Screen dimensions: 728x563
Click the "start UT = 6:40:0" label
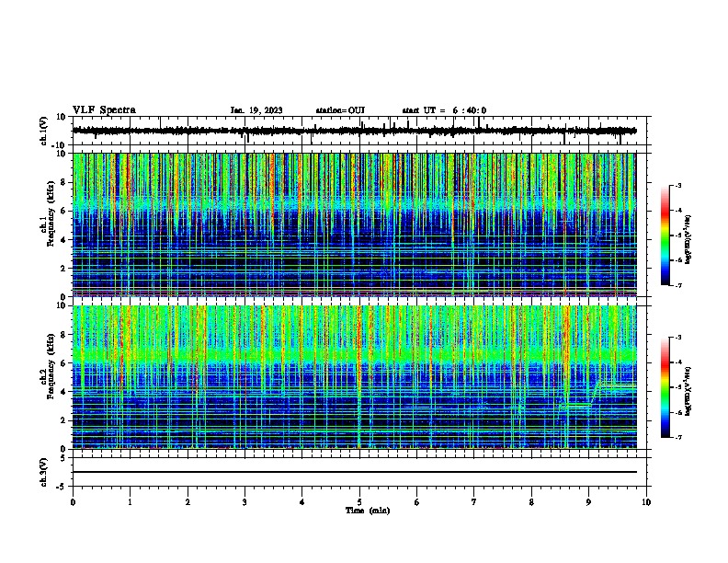pyautogui.click(x=444, y=110)
